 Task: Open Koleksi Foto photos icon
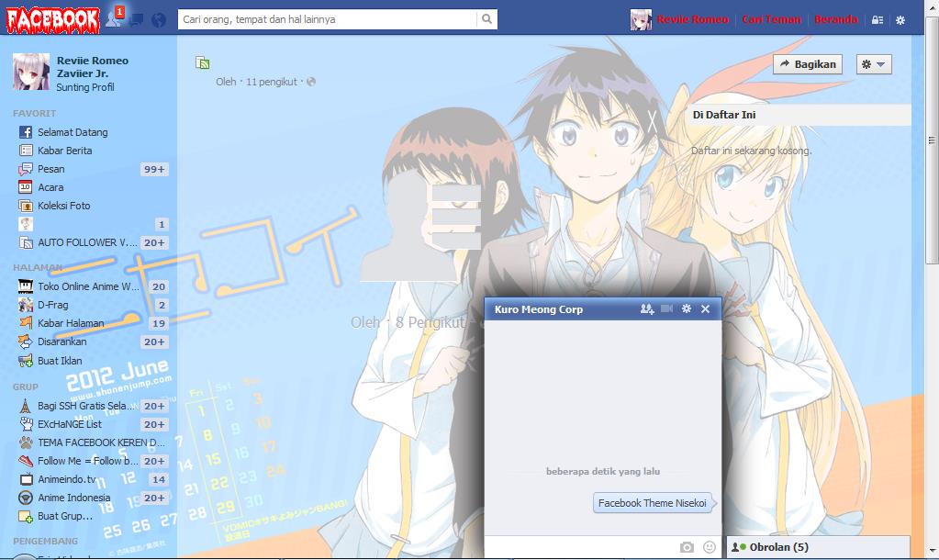[x=25, y=206]
